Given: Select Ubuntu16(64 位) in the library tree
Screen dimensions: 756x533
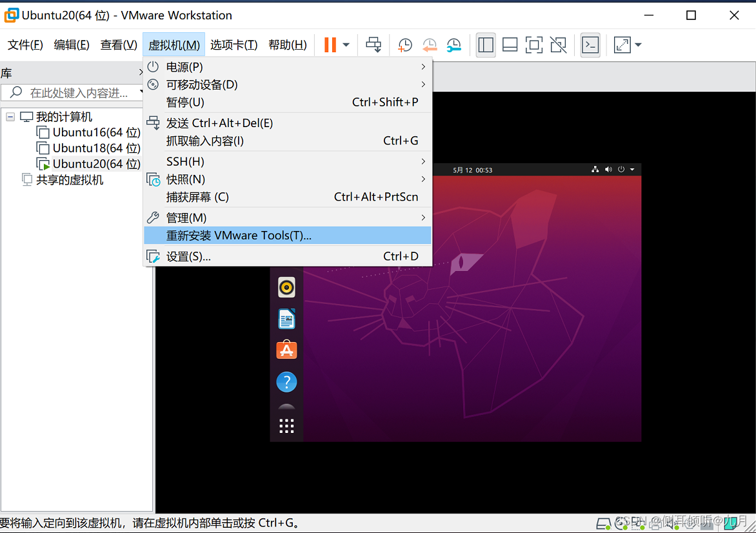Looking at the screenshot, I should (96, 132).
